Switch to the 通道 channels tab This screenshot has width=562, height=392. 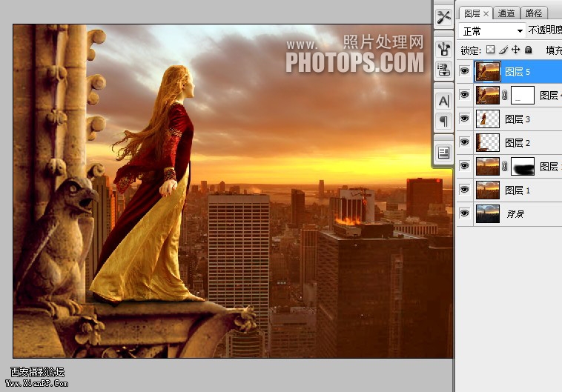[506, 13]
